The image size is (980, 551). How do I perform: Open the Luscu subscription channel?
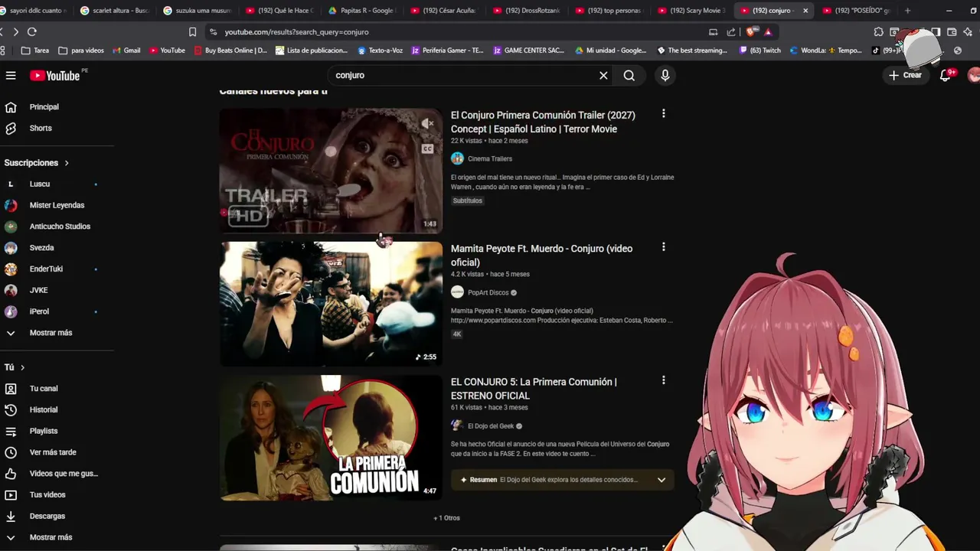point(40,184)
